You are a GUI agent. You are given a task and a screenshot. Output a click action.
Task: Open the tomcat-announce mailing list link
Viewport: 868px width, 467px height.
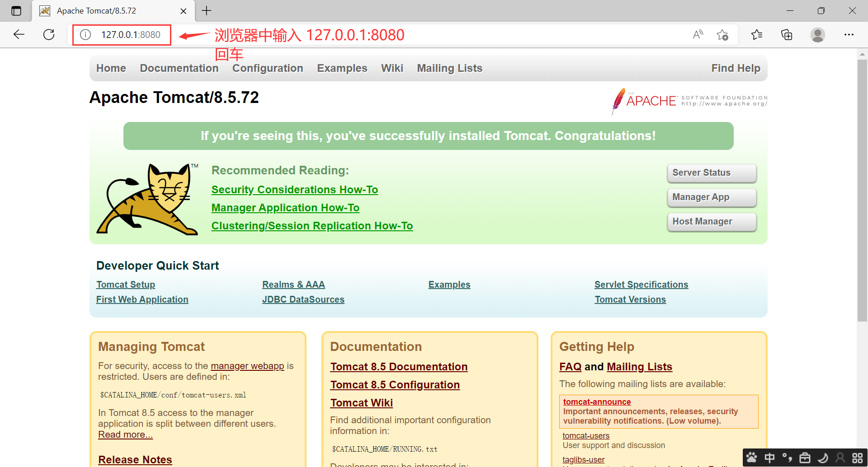pos(597,402)
